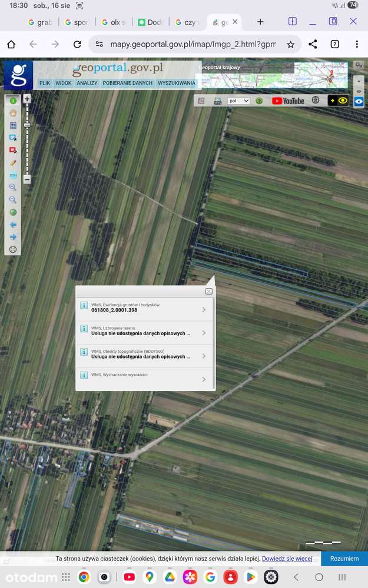Click the zoom-in magnifier tool

(13, 187)
